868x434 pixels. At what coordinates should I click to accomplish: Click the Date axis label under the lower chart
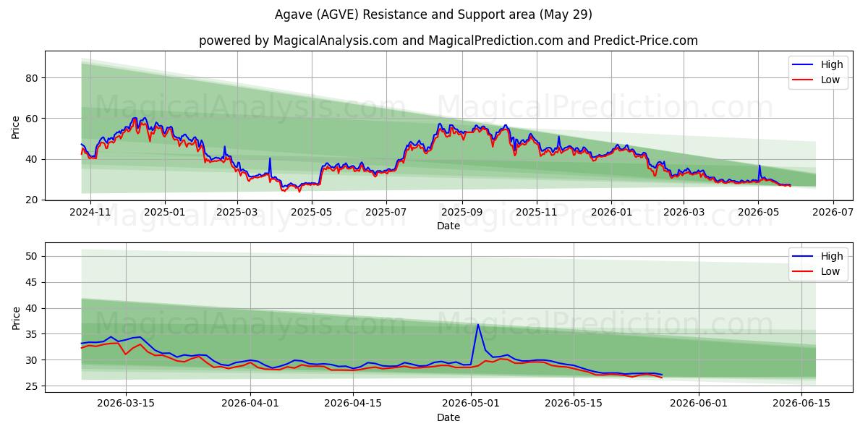click(448, 418)
